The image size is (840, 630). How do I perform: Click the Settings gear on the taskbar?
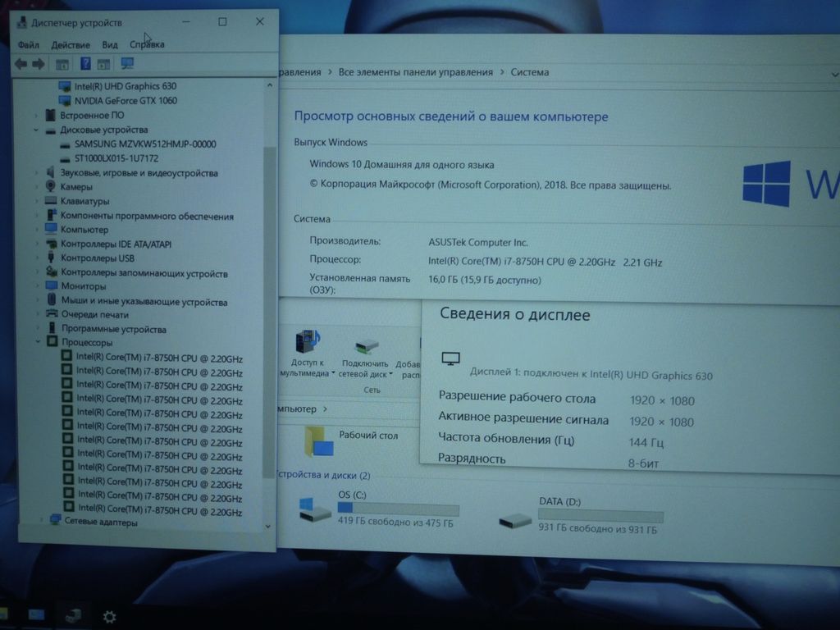point(109,616)
